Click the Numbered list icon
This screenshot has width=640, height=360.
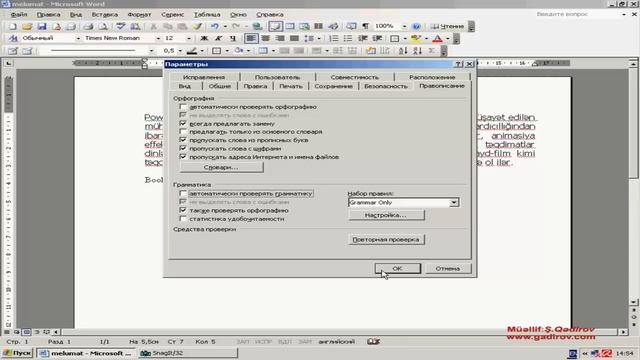[x=333, y=38]
